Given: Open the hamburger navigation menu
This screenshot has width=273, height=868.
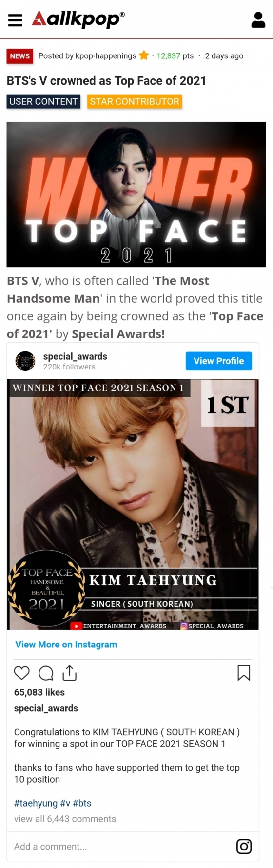Looking at the screenshot, I should click(16, 20).
